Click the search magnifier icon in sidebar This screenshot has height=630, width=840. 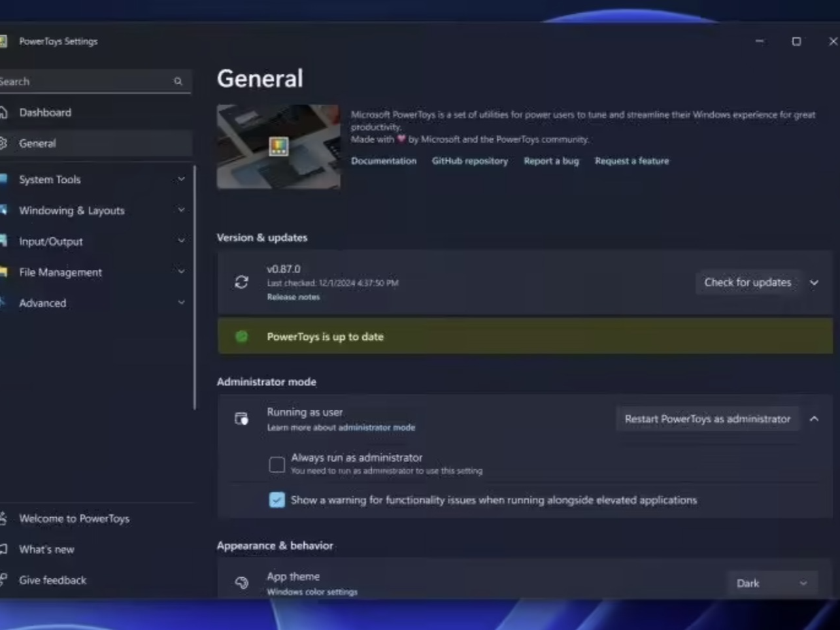[178, 82]
